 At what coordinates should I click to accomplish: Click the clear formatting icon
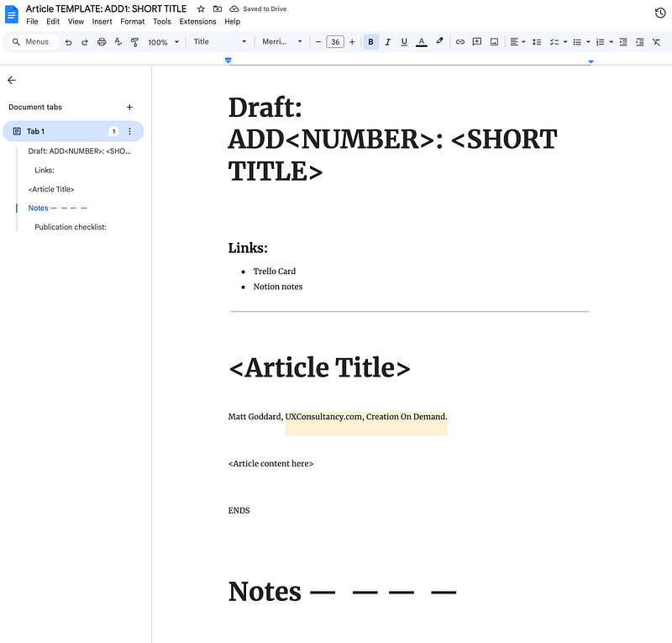click(657, 41)
